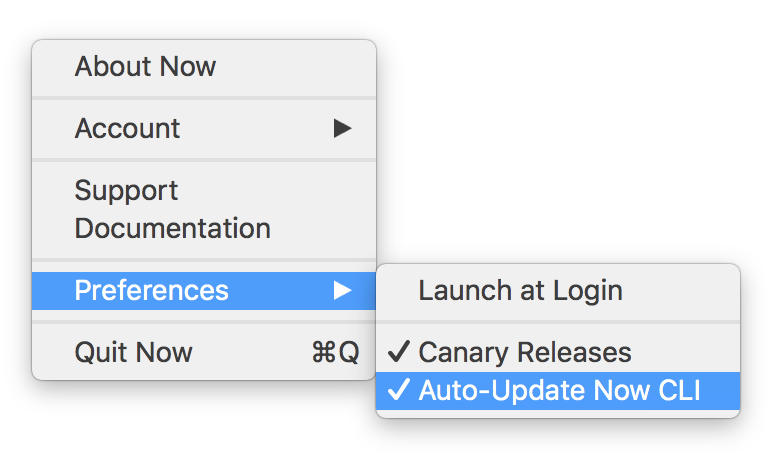
Task: Click the Canary Releases label text
Action: pos(525,352)
